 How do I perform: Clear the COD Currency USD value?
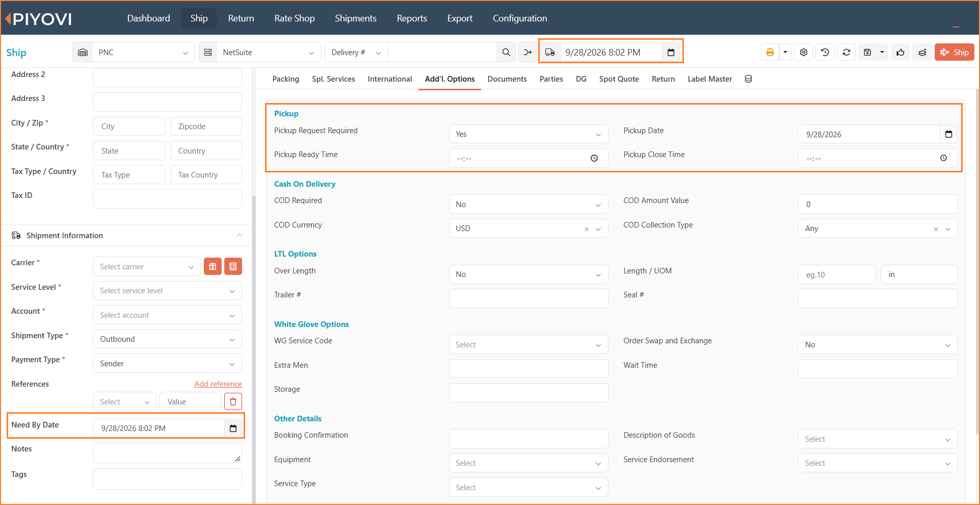[x=587, y=229]
